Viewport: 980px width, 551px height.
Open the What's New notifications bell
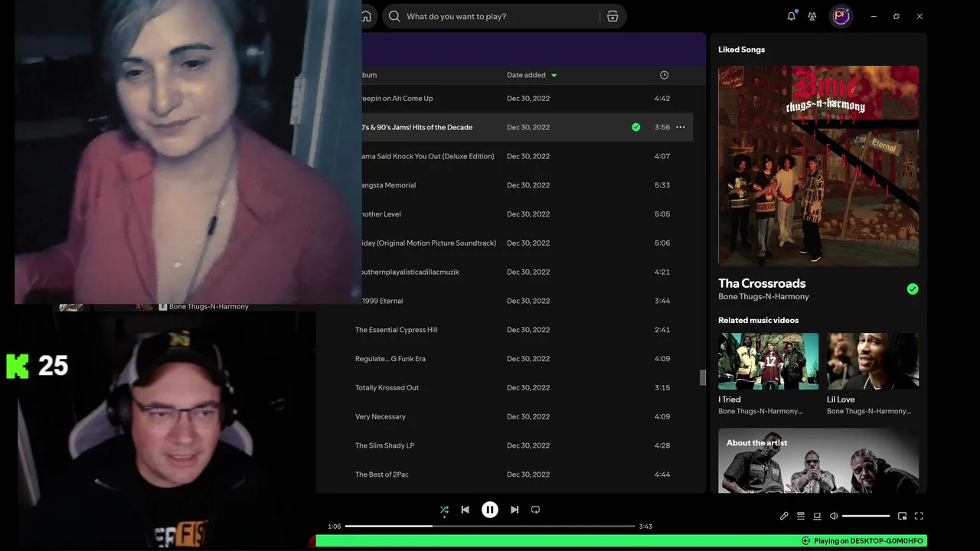tap(792, 16)
